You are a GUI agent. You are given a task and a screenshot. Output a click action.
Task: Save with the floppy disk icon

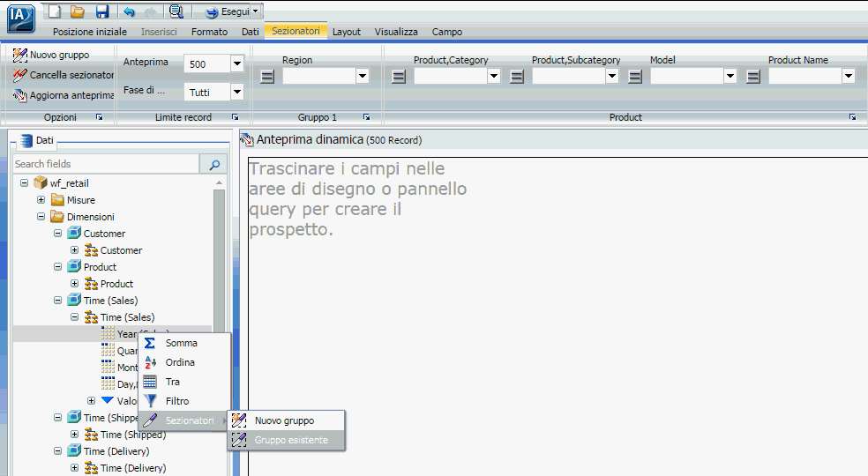[x=102, y=11]
